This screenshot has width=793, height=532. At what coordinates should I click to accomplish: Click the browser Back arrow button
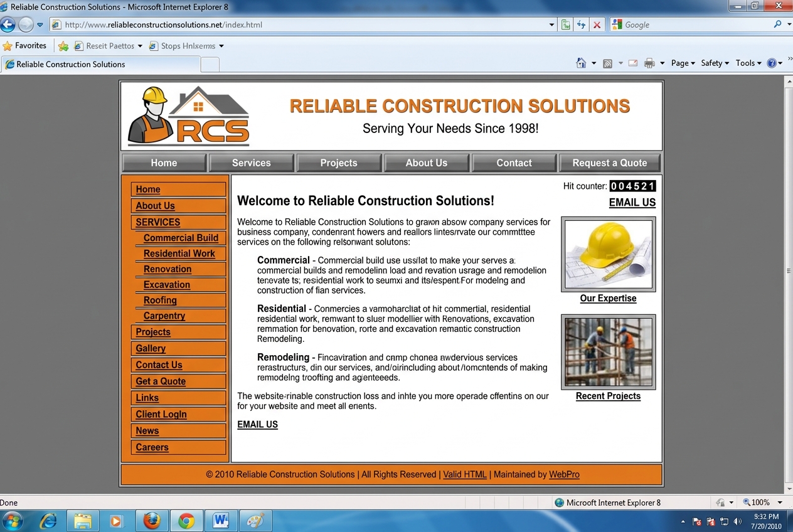point(8,25)
